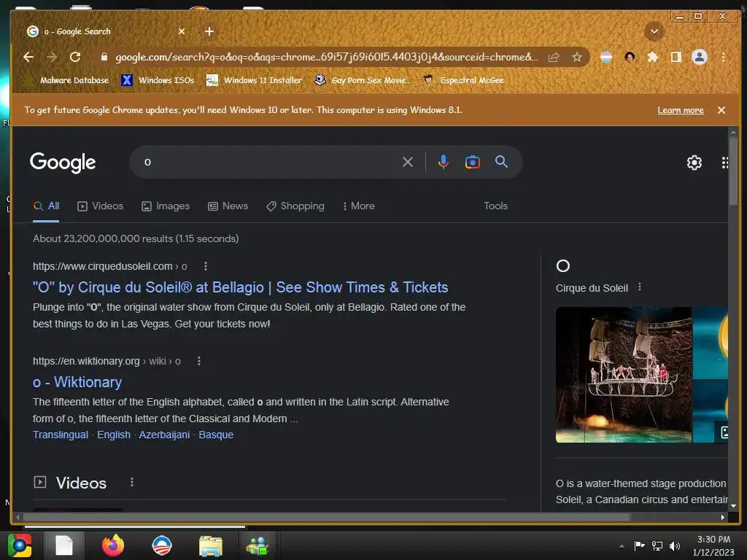The height and width of the screenshot is (560, 747).
Task: Go back using the browser back arrow
Action: tap(28, 57)
